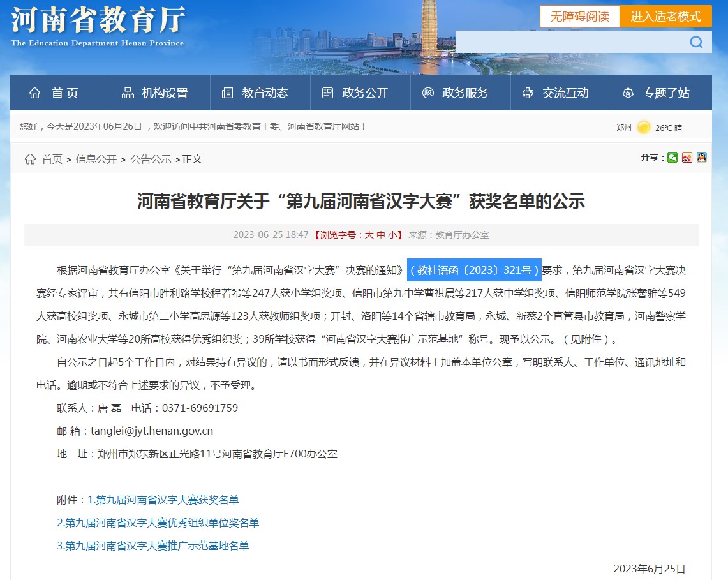Click the home icon in breadcrumb
Screen dimensions: 728x580
tap(30, 159)
